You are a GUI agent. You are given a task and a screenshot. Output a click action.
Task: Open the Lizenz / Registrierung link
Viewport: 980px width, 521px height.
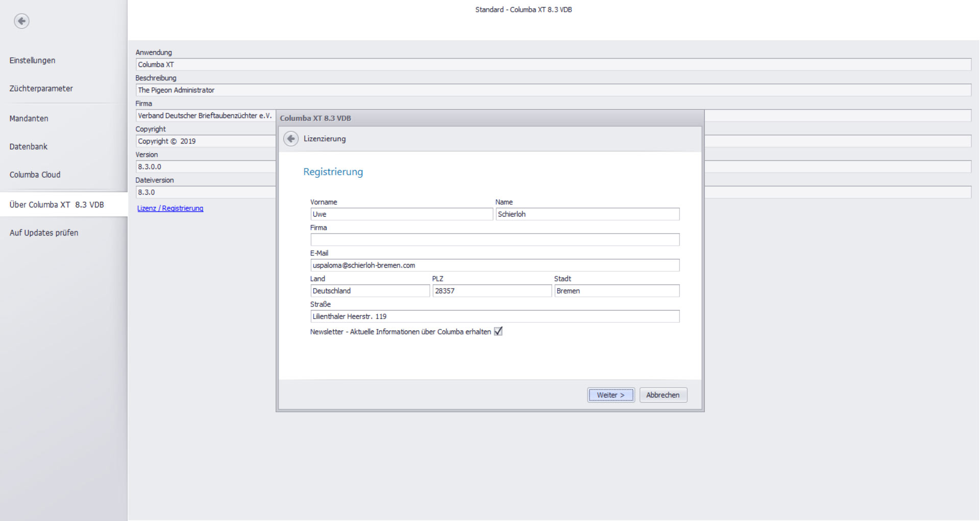point(170,208)
